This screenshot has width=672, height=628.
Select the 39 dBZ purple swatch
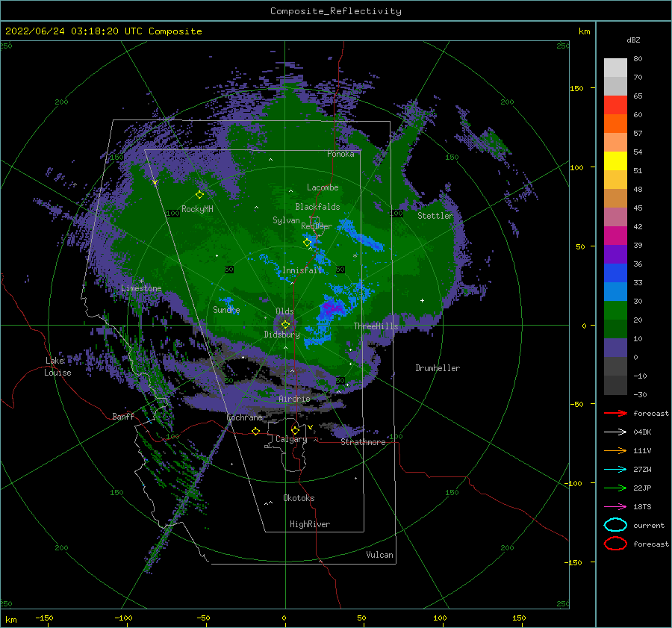[x=615, y=254]
